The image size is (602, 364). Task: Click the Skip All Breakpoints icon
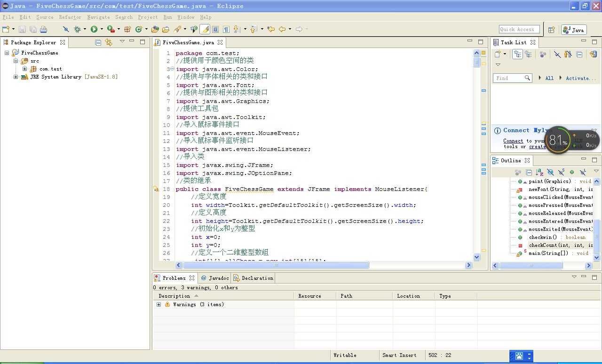[x=66, y=29]
